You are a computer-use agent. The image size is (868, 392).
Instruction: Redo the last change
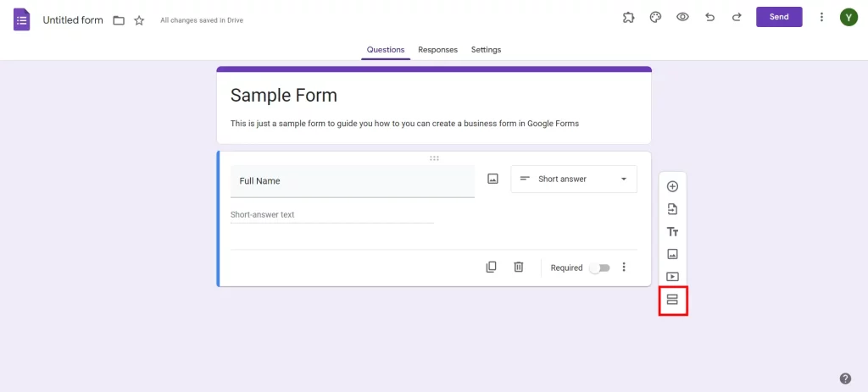coord(737,17)
